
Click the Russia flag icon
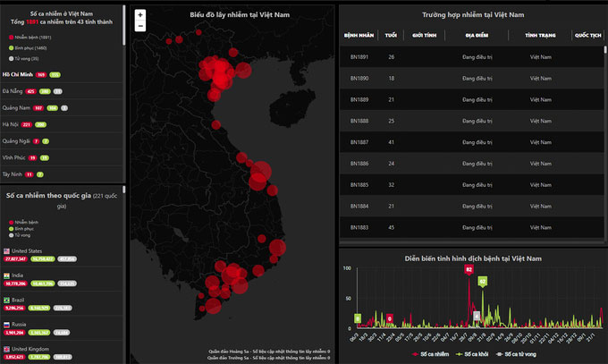click(8, 324)
